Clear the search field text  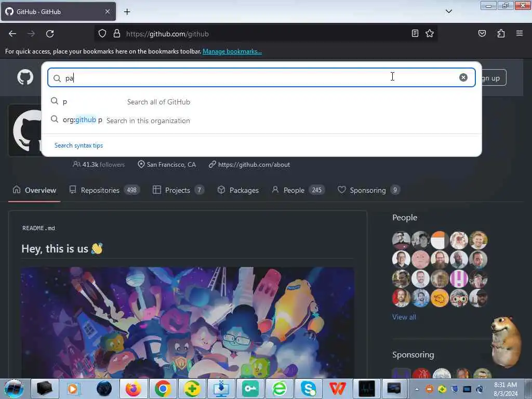[x=463, y=77]
